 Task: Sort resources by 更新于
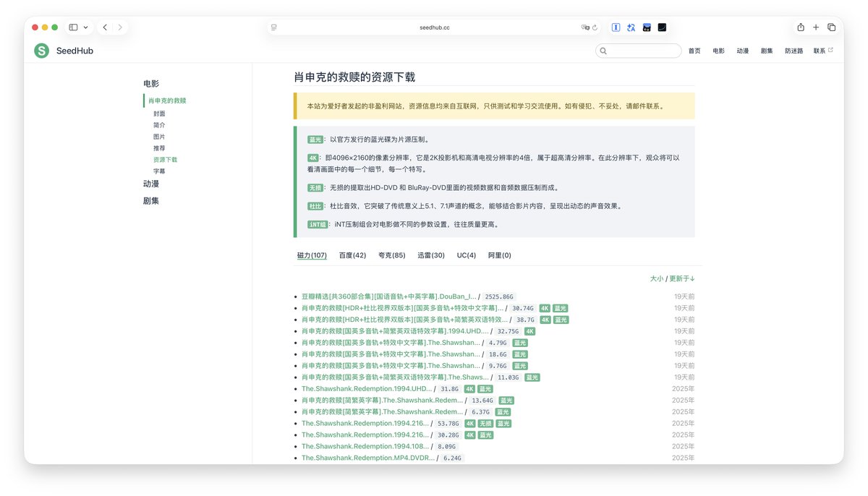coord(682,278)
